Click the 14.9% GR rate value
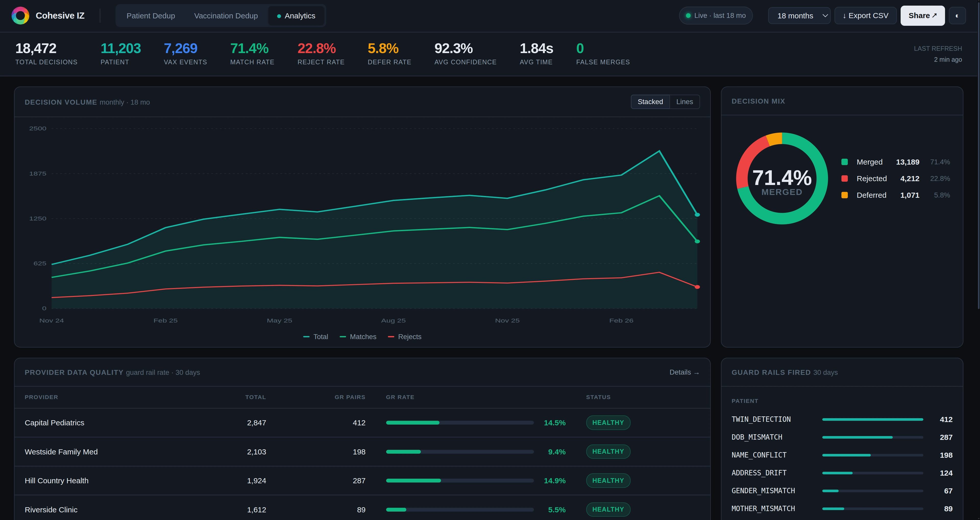Image resolution: width=980 pixels, height=520 pixels. 554,480
